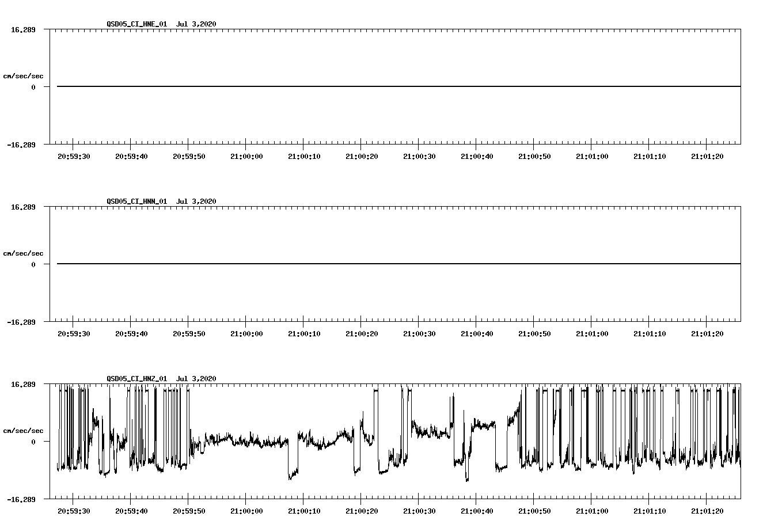Viewport: 782px width, 532px height.
Task: Click 21:00:50 time label on HNN plot
Action: click(x=534, y=334)
